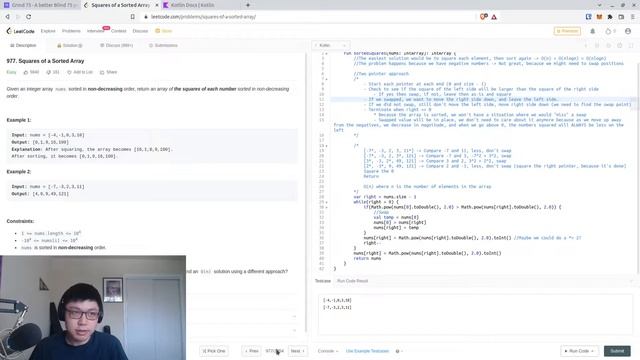Image resolution: width=640 pixels, height=360 pixels.
Task: Click the reset code icon in editor toolbar
Action: point(608,45)
